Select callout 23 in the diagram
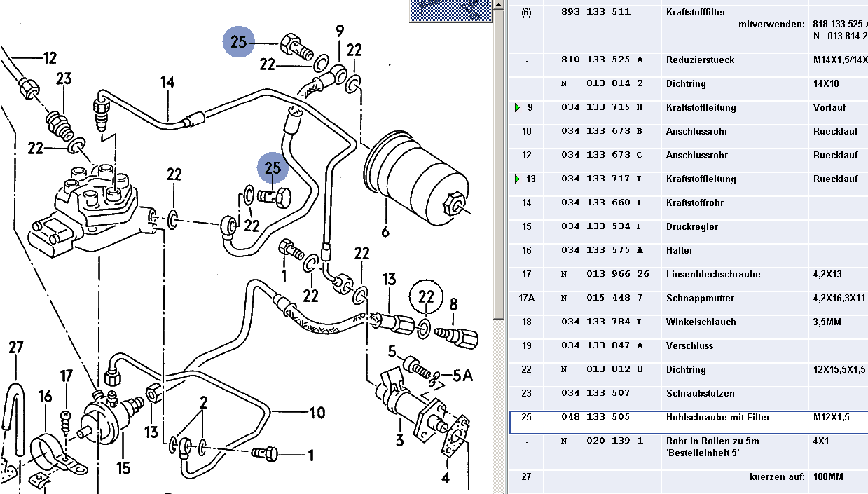Image resolution: width=868 pixels, height=494 pixels. [x=64, y=79]
